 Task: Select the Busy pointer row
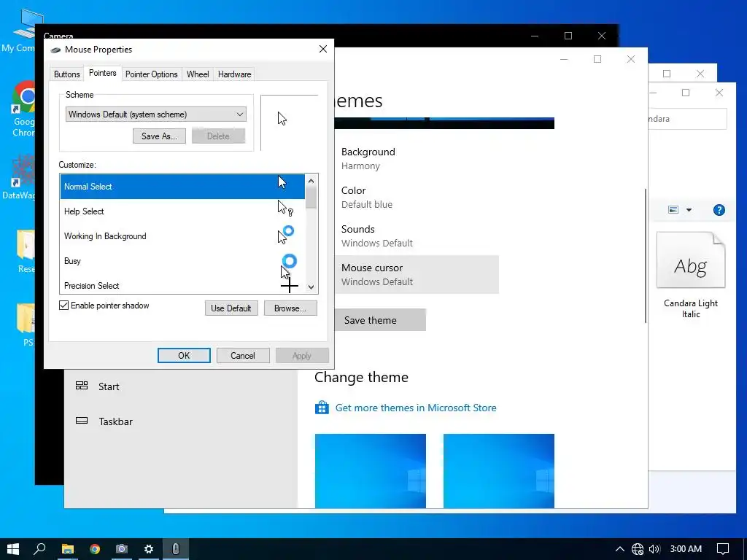pyautogui.click(x=182, y=261)
